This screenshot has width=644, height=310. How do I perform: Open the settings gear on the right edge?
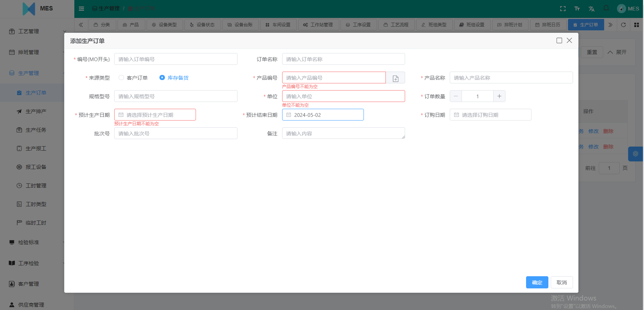(635, 154)
